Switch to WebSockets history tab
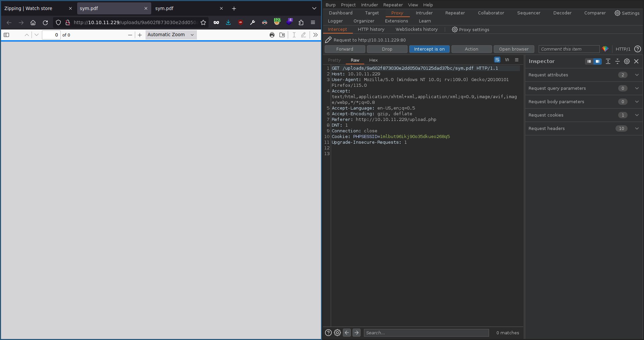644x340 pixels. [417, 29]
